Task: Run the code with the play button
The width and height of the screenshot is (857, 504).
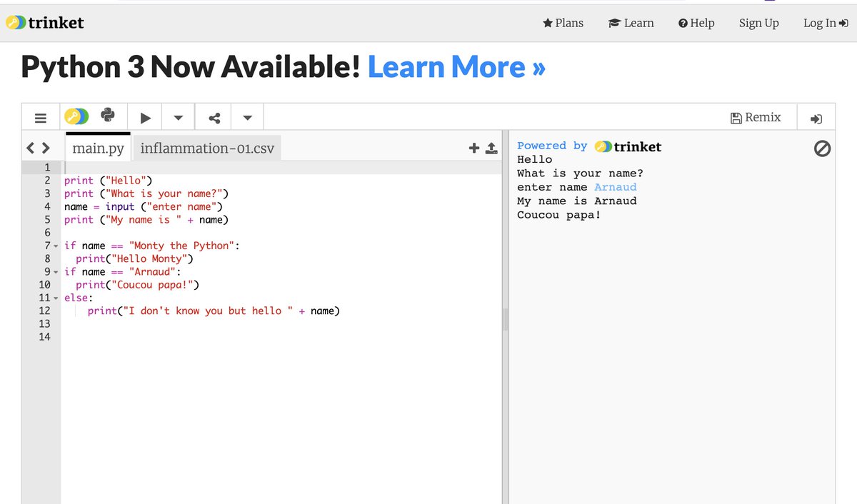Action: tap(146, 117)
